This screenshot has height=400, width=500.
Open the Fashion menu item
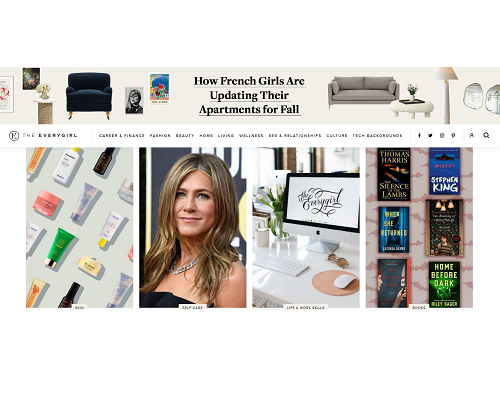tap(160, 136)
